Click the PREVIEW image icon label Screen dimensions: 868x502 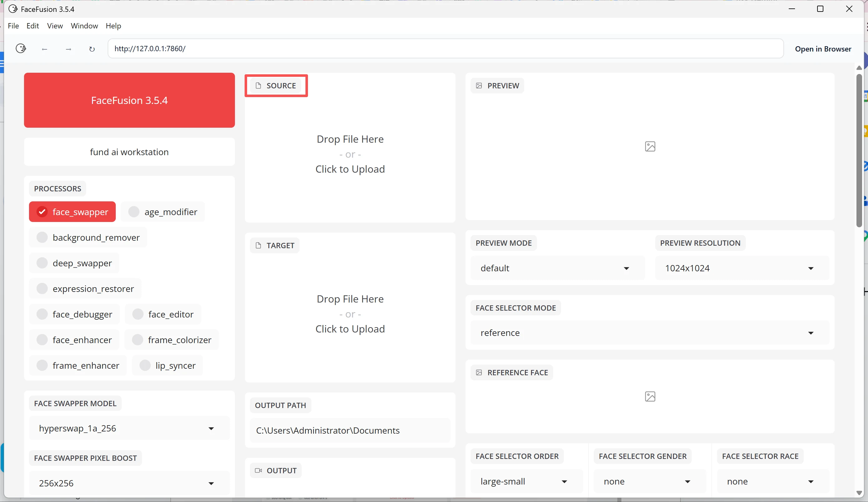[x=479, y=86]
